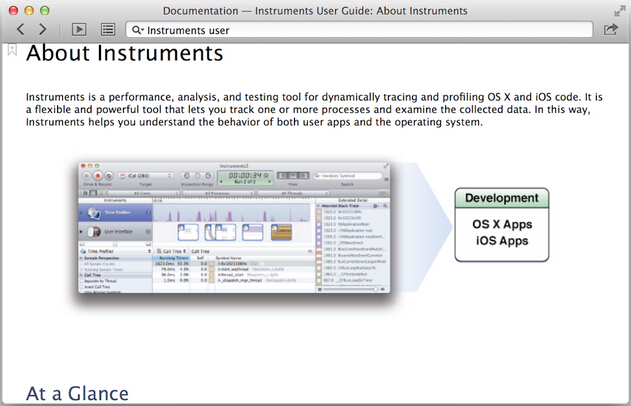Screen dimensions: 631x406
Task: Open the table of contents list
Action: 107,30
